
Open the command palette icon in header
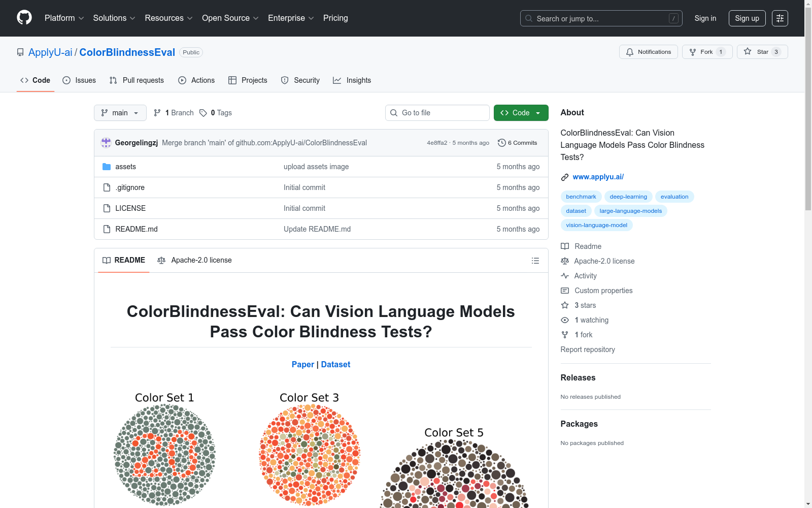(x=780, y=18)
